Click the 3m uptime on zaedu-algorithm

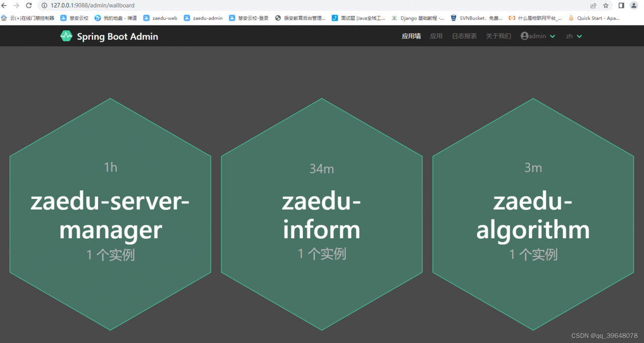pyautogui.click(x=533, y=168)
